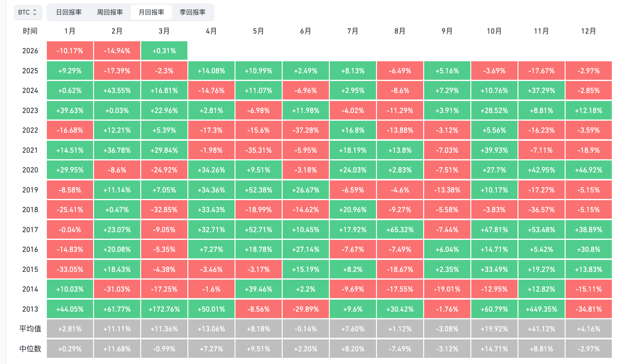Click the -35.31% cell for May 2021

click(x=258, y=150)
